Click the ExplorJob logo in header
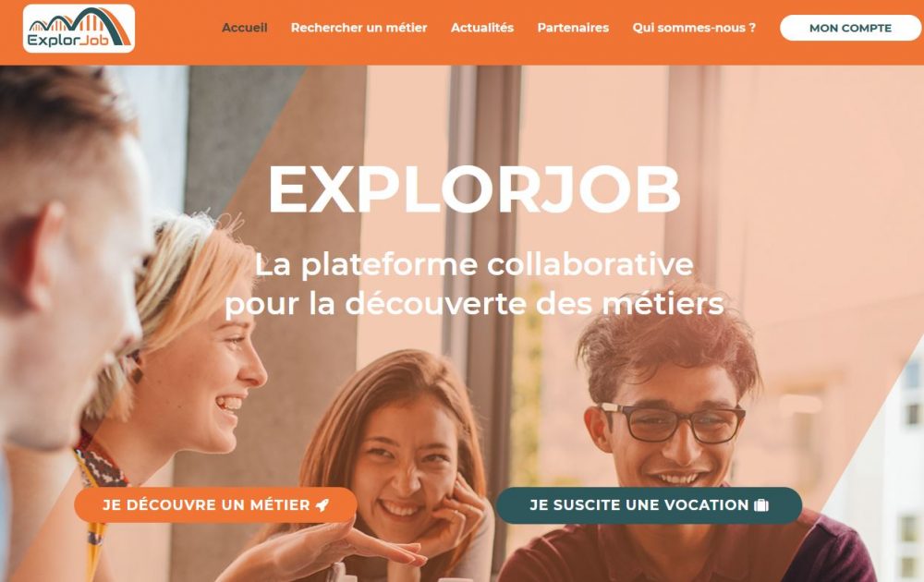 pos(79,29)
